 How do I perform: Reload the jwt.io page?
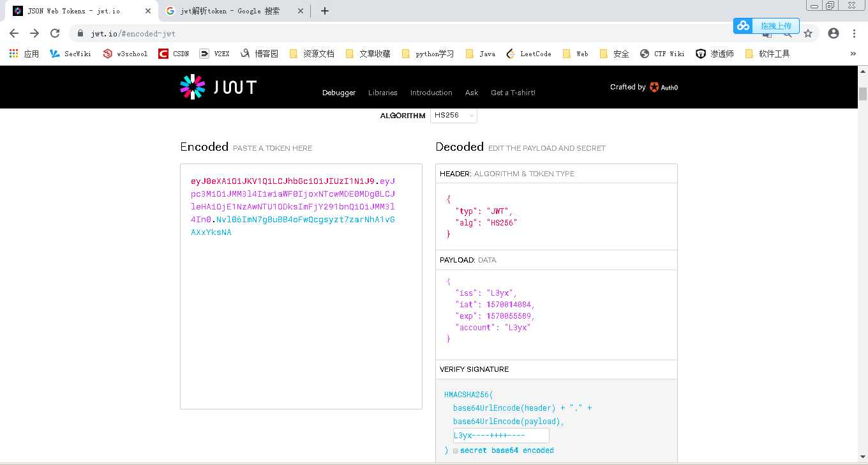[55, 33]
